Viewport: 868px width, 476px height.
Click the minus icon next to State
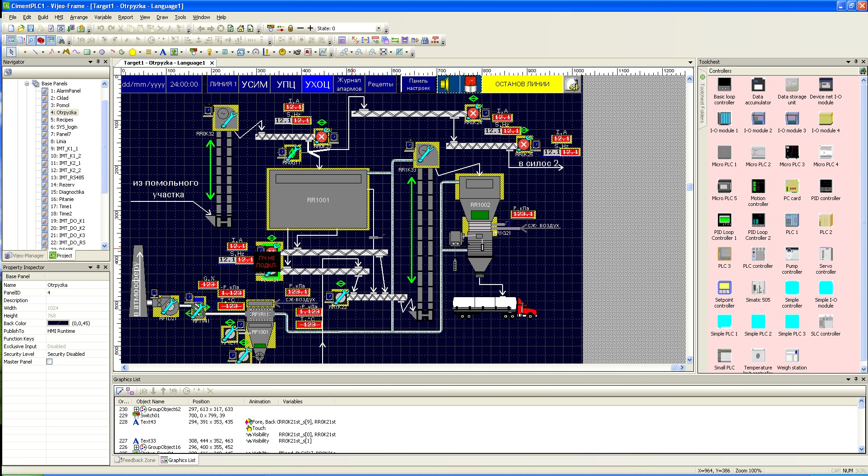click(300, 28)
